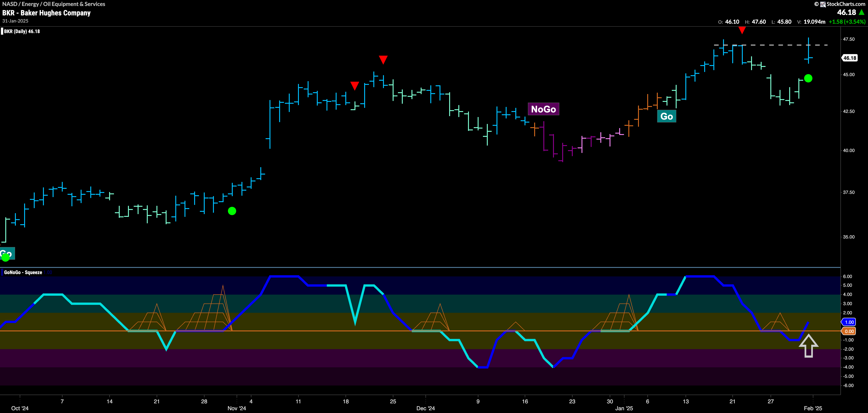868x413 pixels.
Task: Click the 47.50 price axis label
Action: coord(849,40)
